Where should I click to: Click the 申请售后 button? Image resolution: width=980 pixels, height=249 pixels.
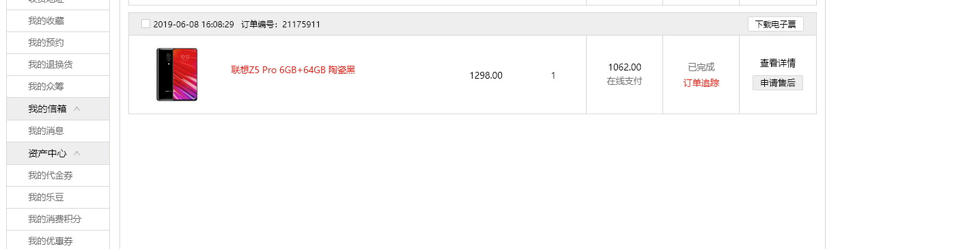click(777, 83)
